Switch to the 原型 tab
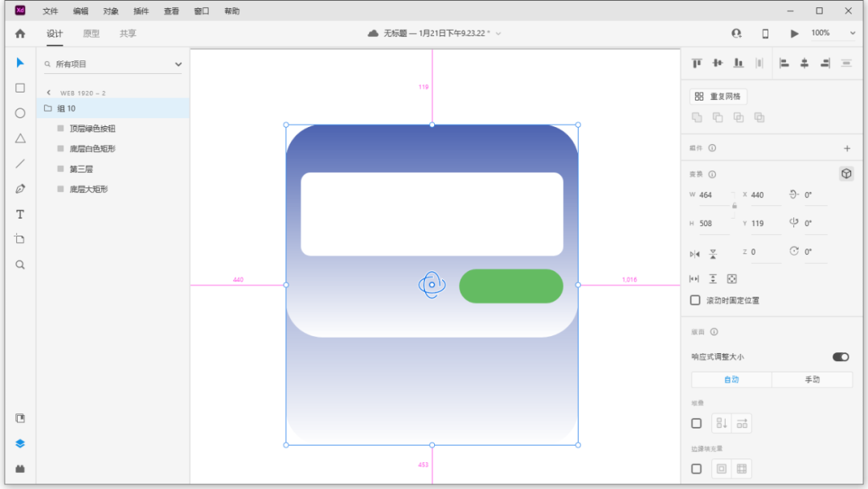 coord(92,34)
